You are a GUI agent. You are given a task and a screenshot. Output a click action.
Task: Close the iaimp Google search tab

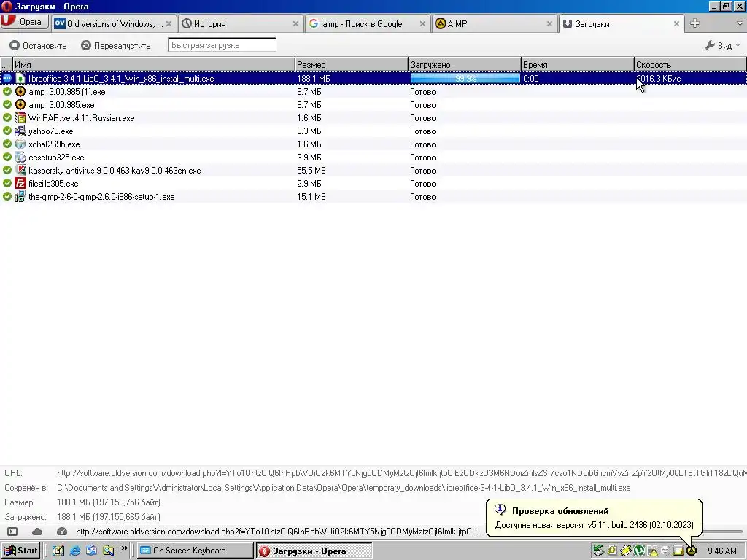click(422, 24)
